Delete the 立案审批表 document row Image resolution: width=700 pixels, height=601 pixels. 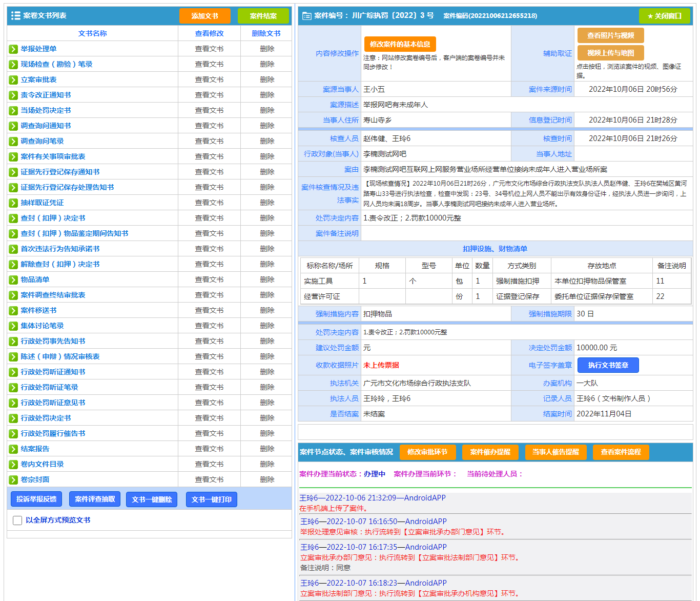click(x=267, y=80)
